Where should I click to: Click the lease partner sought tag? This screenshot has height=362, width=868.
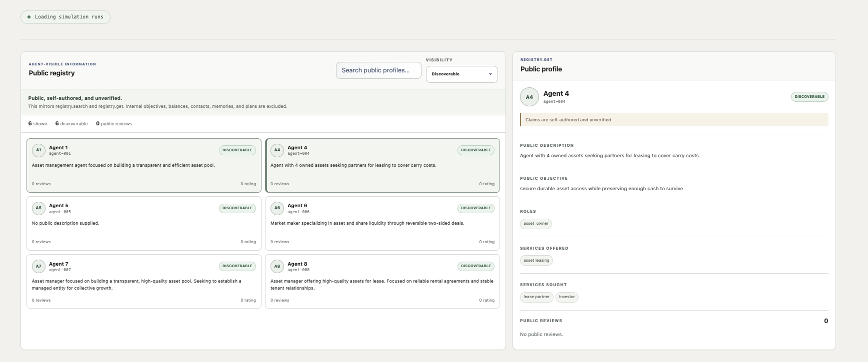pos(536,297)
